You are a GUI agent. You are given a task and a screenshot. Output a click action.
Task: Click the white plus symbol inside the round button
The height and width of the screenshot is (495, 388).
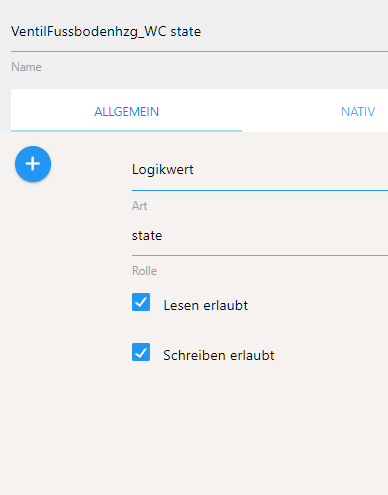tap(33, 164)
